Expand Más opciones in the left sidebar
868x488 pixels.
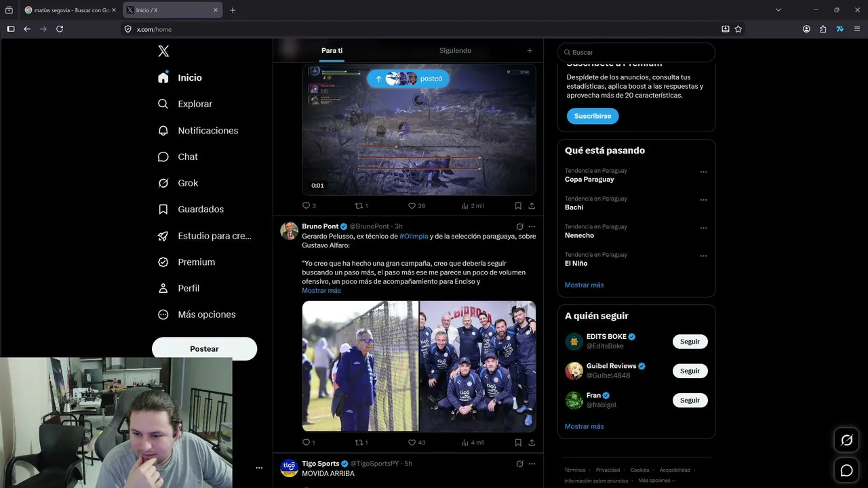[x=197, y=315]
